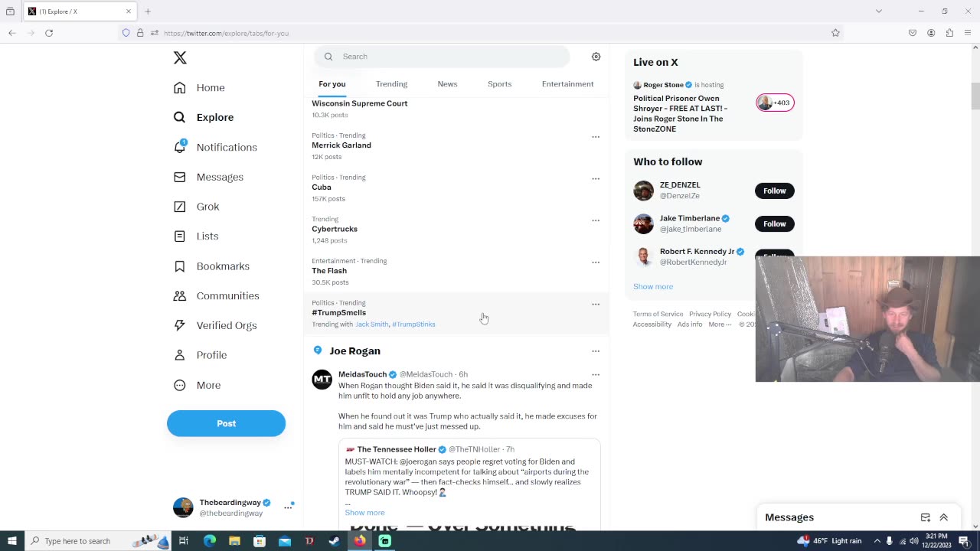Open File Explorer from the taskbar
The image size is (980, 551).
[234, 541]
